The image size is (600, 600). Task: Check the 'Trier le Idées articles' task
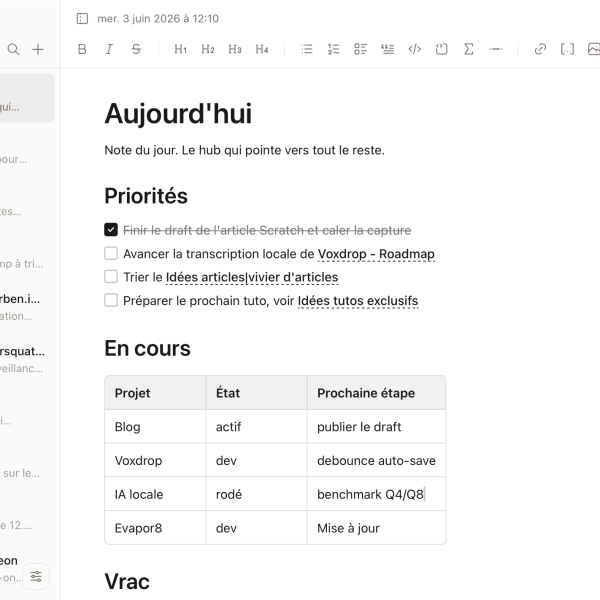pyautogui.click(x=111, y=276)
